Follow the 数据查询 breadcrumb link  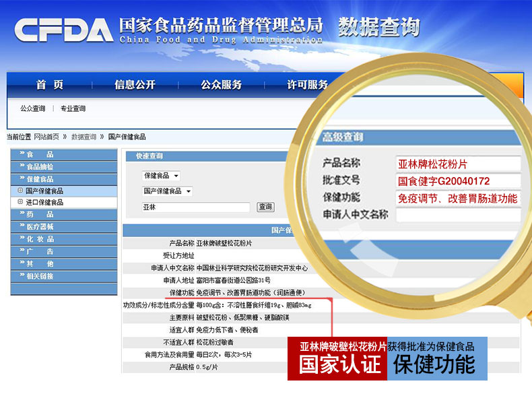[84, 137]
